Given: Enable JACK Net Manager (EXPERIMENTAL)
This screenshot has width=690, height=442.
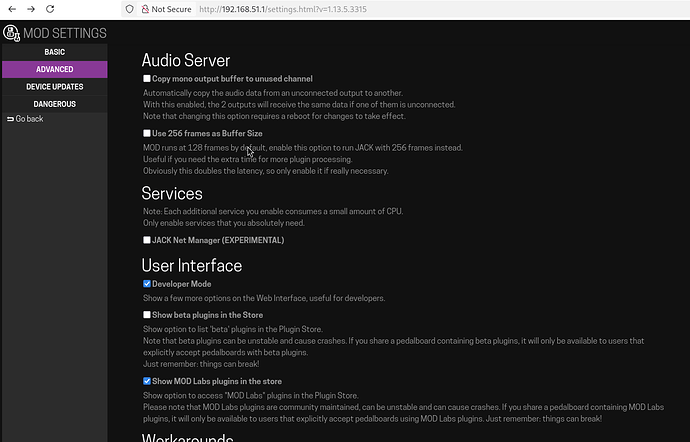Looking at the screenshot, I should (x=147, y=240).
